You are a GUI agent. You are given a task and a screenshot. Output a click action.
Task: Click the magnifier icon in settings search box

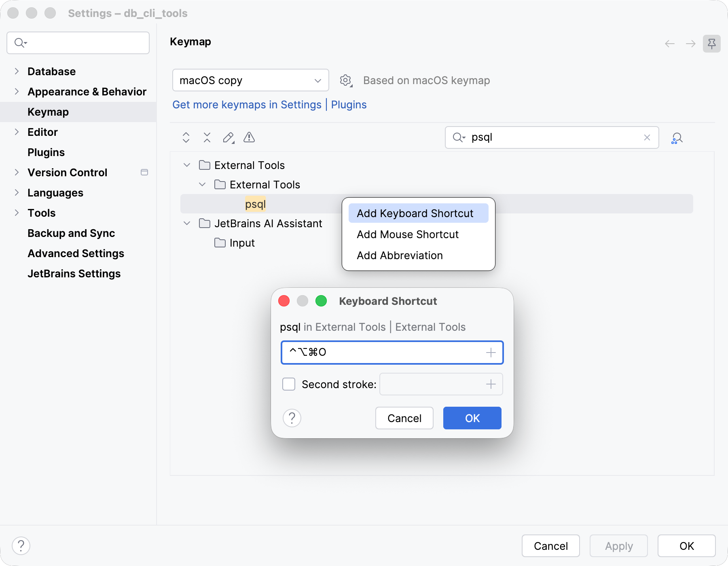click(x=20, y=42)
